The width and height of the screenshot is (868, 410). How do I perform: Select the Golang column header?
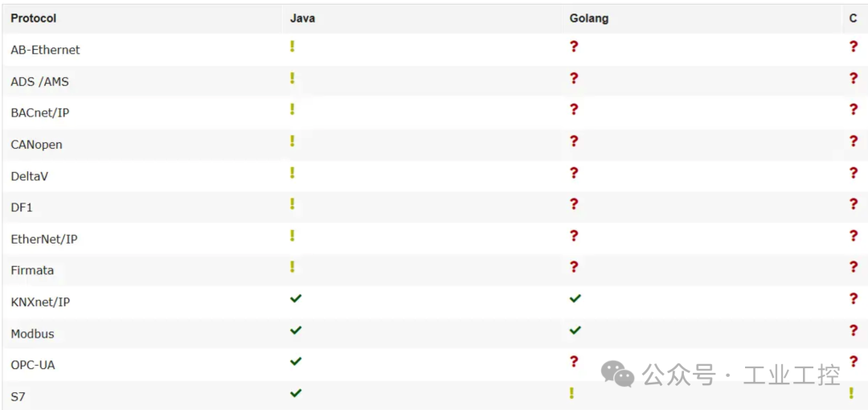coord(588,18)
